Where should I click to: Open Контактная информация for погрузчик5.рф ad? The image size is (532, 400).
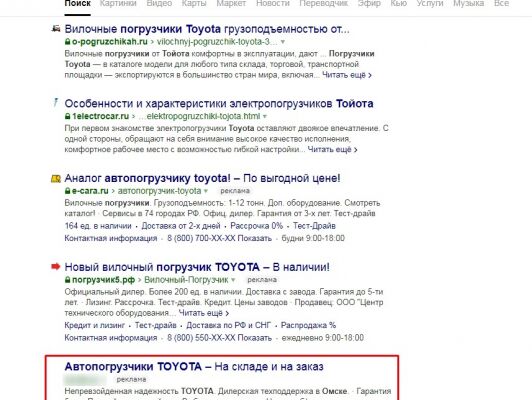(x=111, y=338)
